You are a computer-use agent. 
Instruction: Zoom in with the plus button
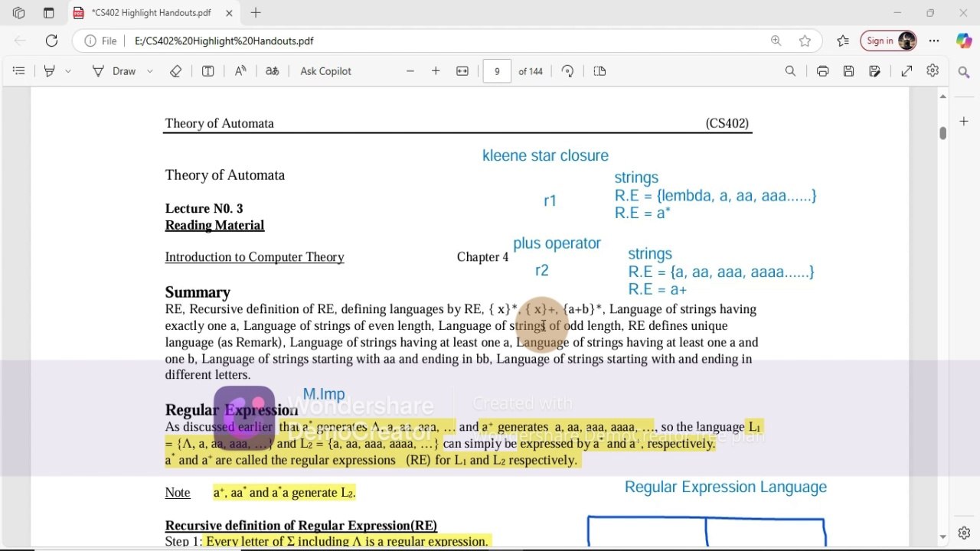(x=436, y=71)
